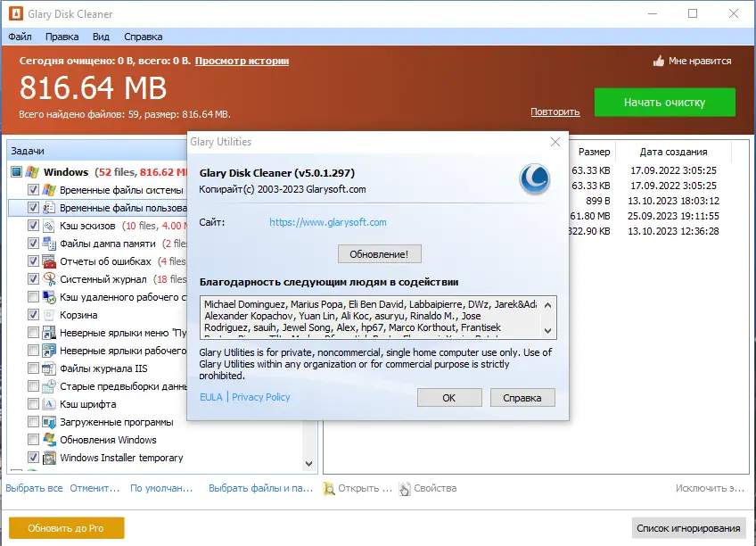The image size is (756, 546).
Task: Click the Выбрать файлы и па… link
Action: (x=261, y=488)
